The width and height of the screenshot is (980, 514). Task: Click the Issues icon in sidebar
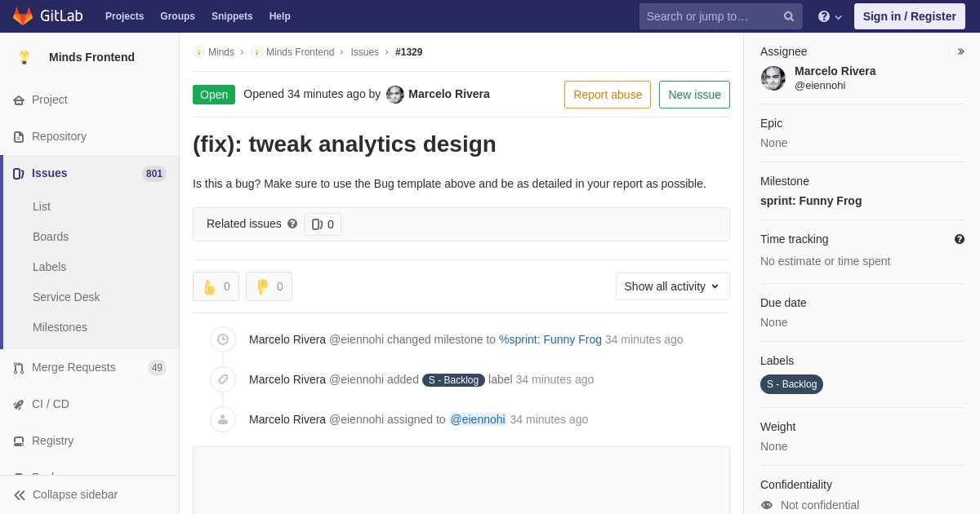tap(19, 174)
